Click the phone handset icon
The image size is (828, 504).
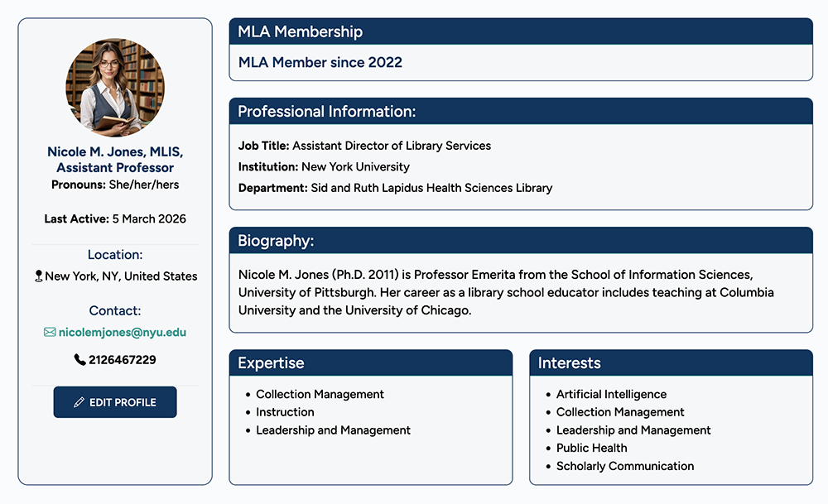(79, 360)
